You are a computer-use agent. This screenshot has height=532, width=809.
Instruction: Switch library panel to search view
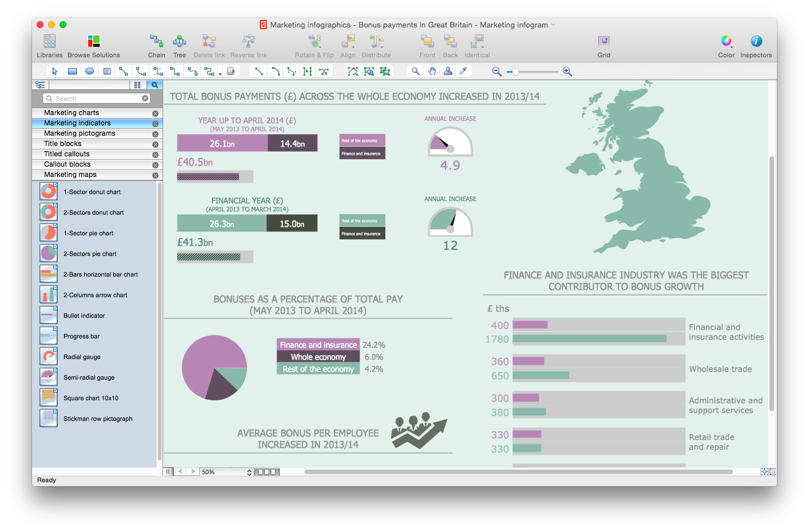tap(155, 85)
